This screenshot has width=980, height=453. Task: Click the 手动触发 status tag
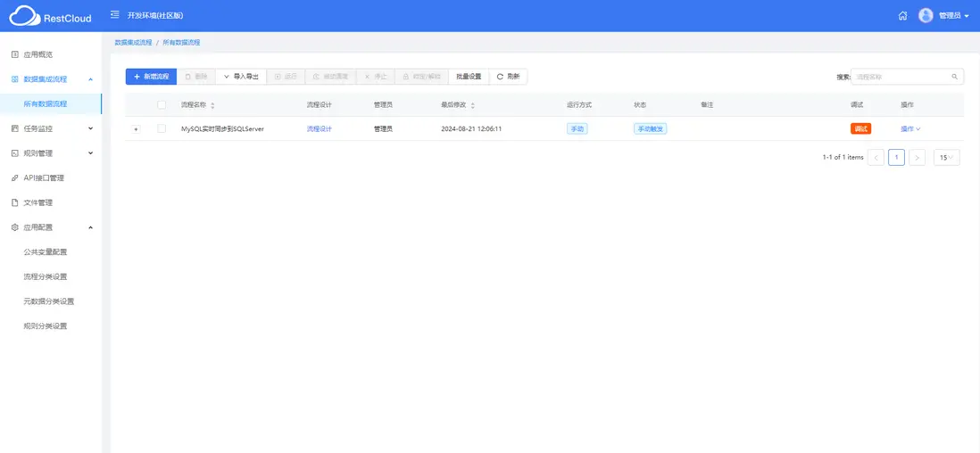click(650, 128)
